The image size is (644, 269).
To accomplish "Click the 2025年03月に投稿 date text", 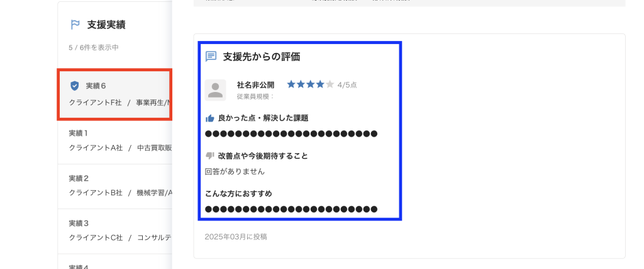I will (236, 237).
